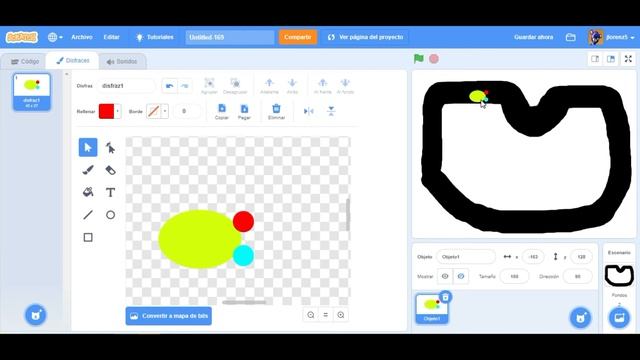
Task: Edit the project title field
Action: coord(229,37)
